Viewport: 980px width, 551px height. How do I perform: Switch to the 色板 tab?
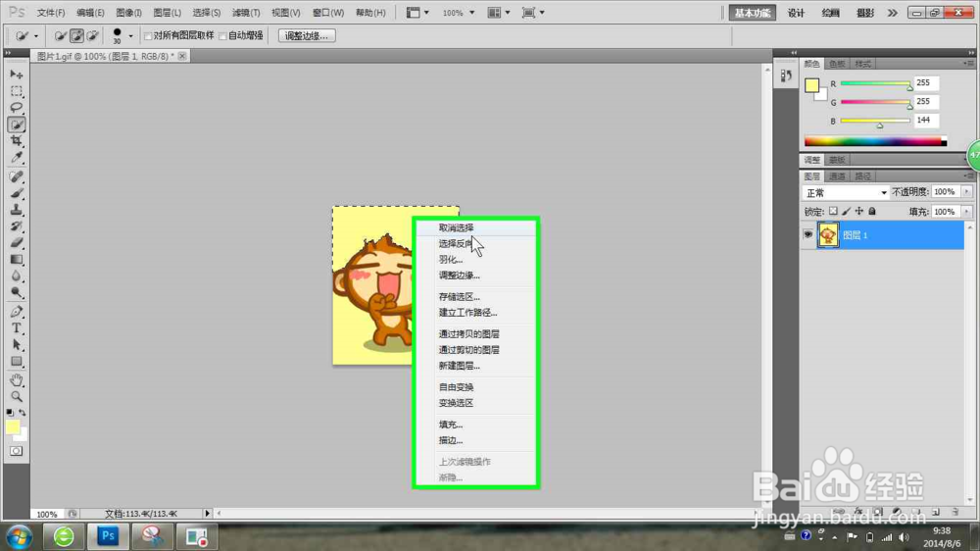click(837, 64)
